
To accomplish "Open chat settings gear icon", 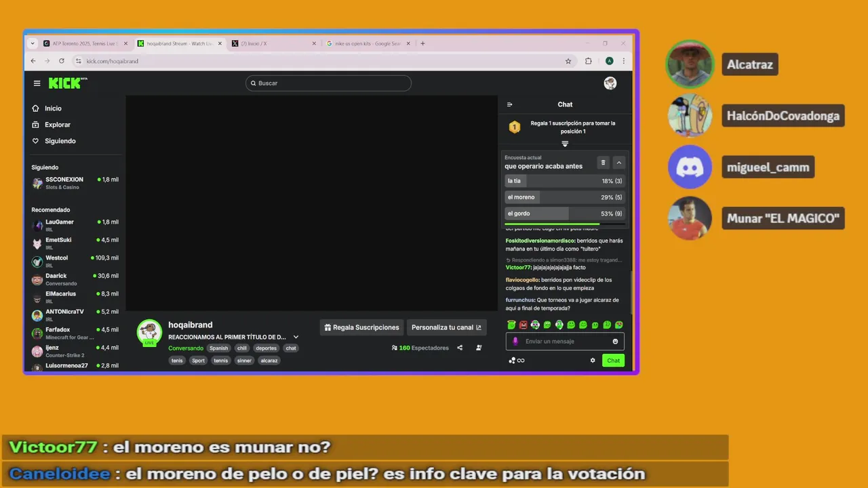I will point(593,361).
